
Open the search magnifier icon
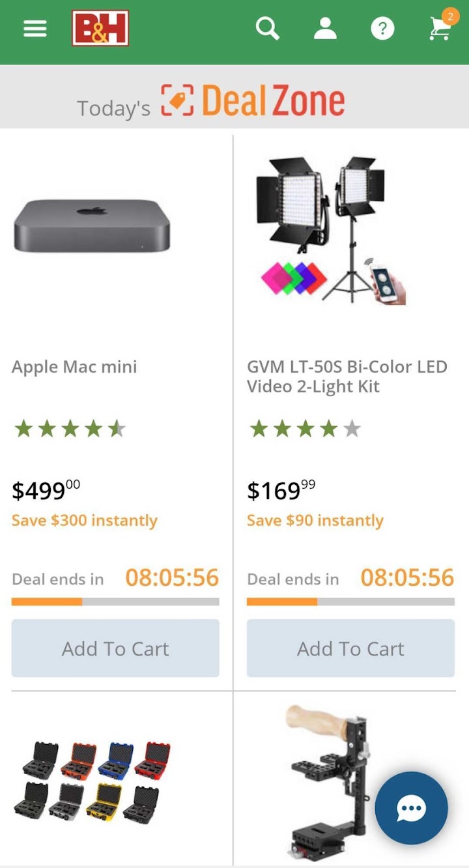(x=267, y=29)
